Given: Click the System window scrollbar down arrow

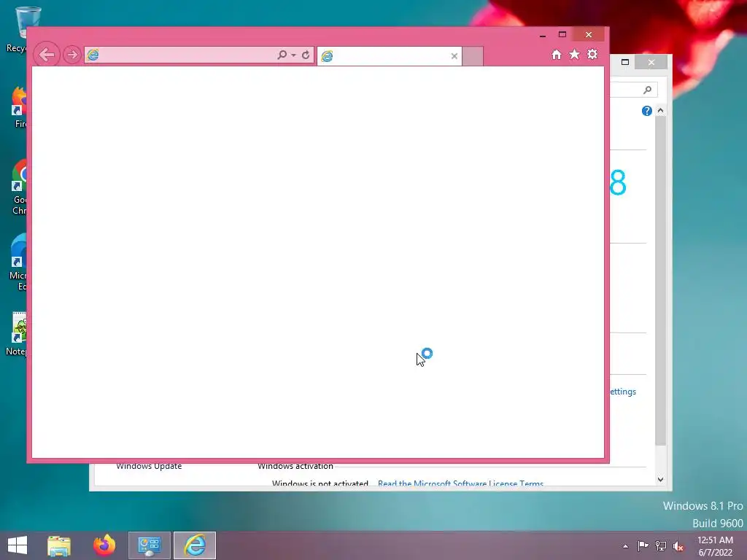Looking at the screenshot, I should click(660, 480).
